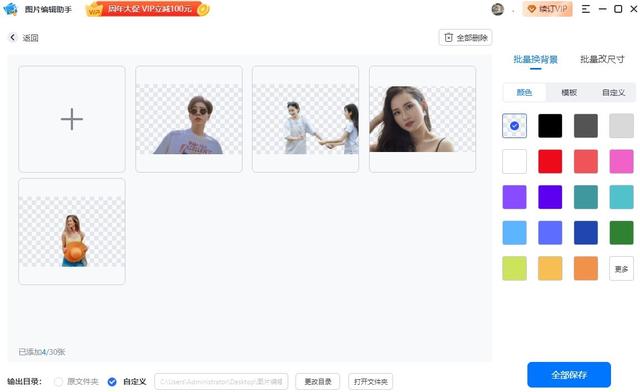The image size is (640, 392).
Task: Choose the white color swatch
Action: click(x=514, y=161)
